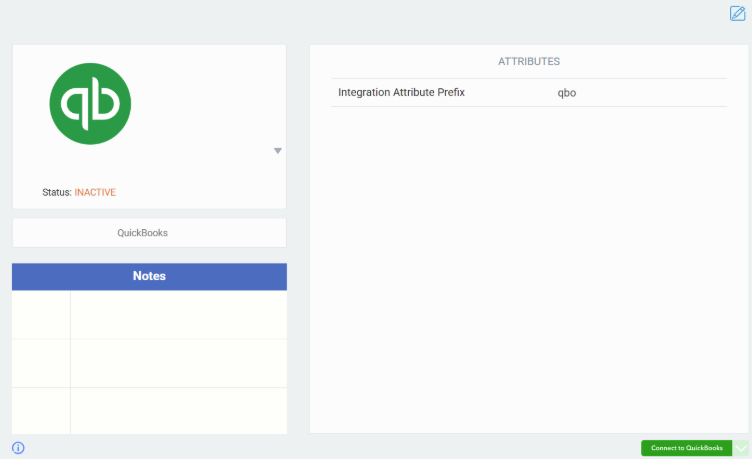
Task: Select the Notes panel header
Action: [x=149, y=276]
